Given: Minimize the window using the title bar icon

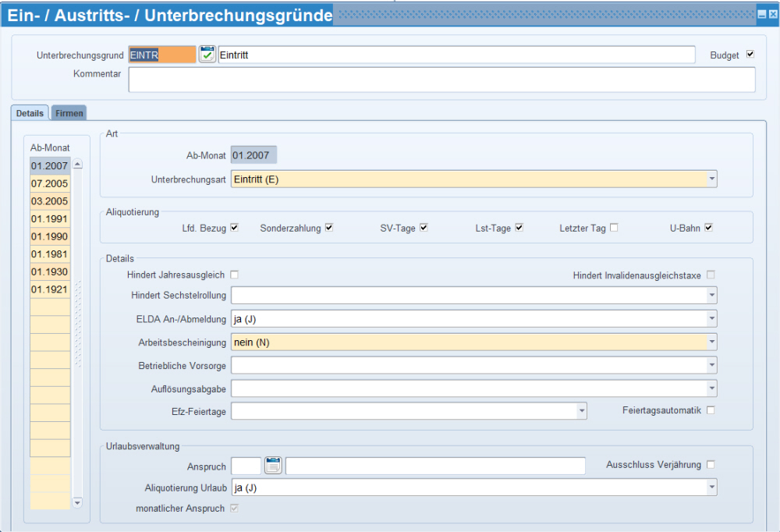Looking at the screenshot, I should tap(761, 15).
